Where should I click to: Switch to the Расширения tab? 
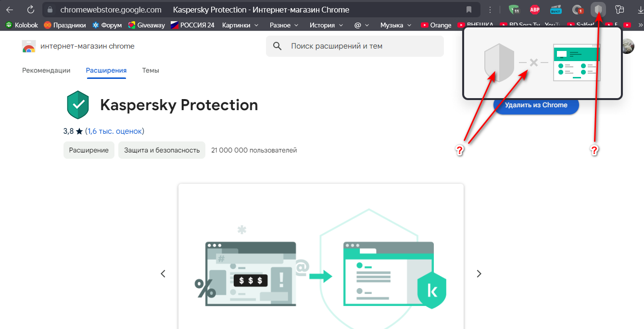pyautogui.click(x=106, y=70)
